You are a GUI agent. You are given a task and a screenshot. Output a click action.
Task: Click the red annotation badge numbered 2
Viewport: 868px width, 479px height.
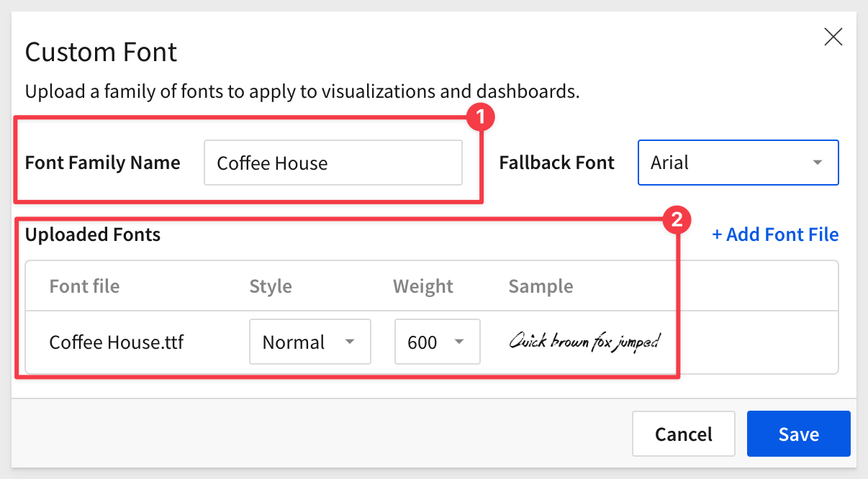click(x=677, y=221)
